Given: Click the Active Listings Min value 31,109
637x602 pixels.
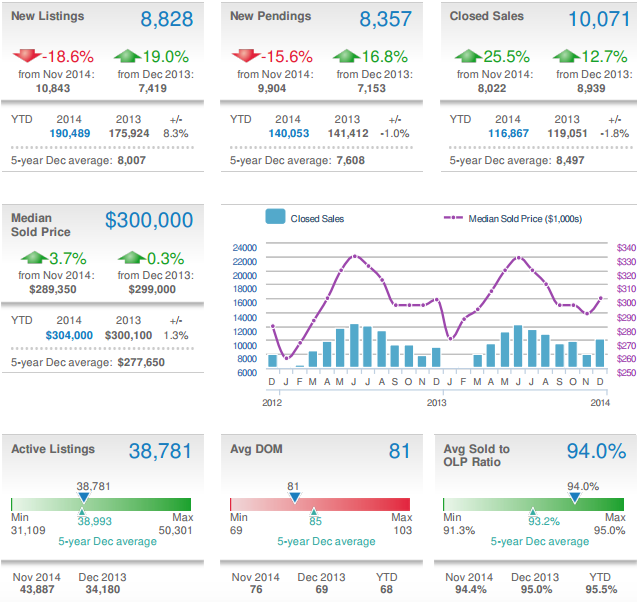Looking at the screenshot, I should [28, 530].
